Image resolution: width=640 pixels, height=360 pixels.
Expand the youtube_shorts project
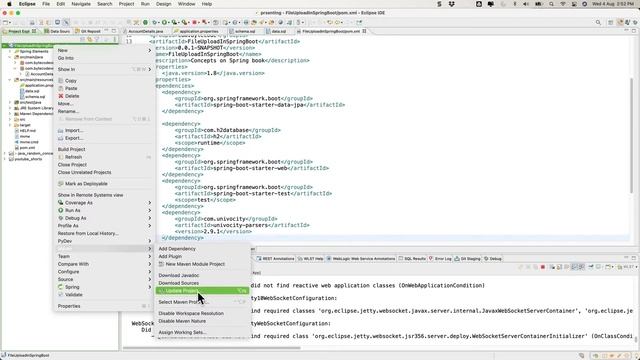tap(5, 159)
